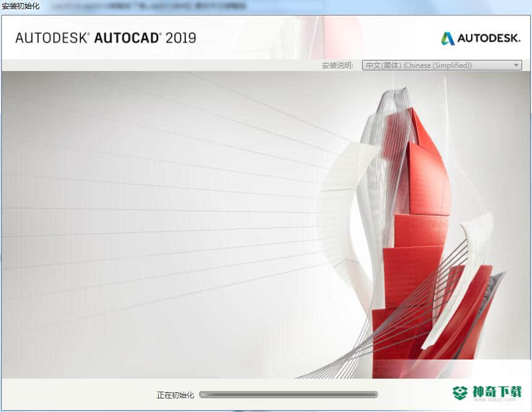Open the installation language dropdown
This screenshot has width=532, height=412.
click(442, 65)
